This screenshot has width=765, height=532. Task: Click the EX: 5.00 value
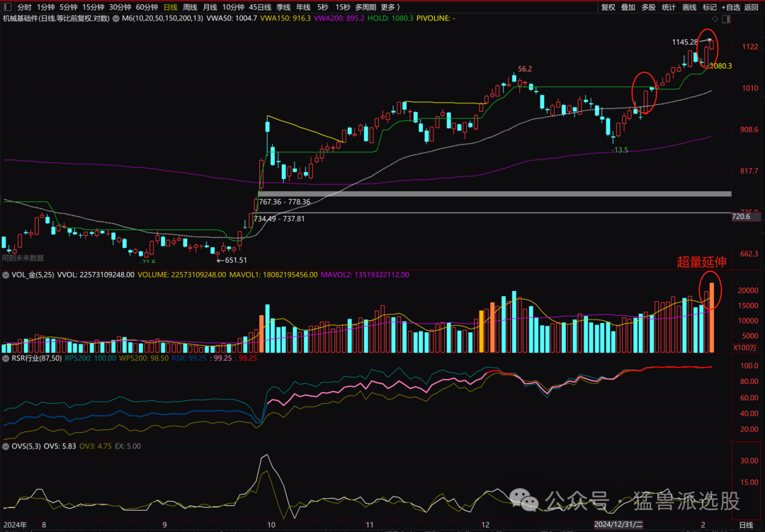click(127, 446)
